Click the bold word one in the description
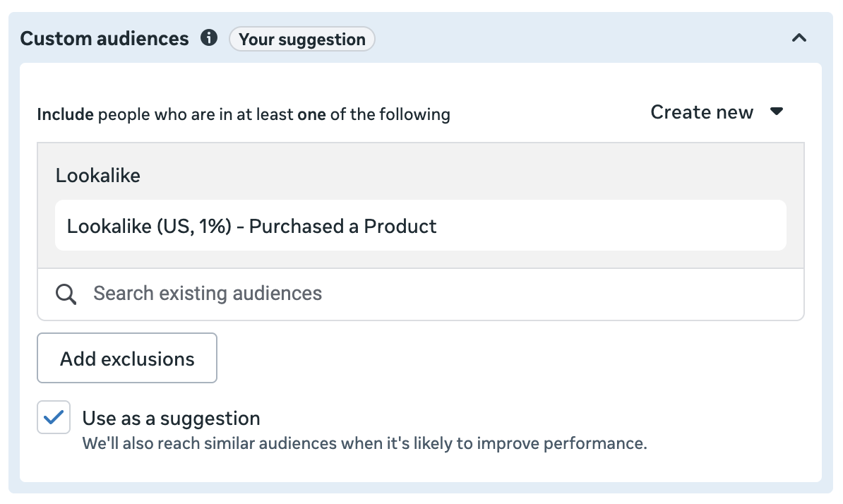 tap(311, 114)
